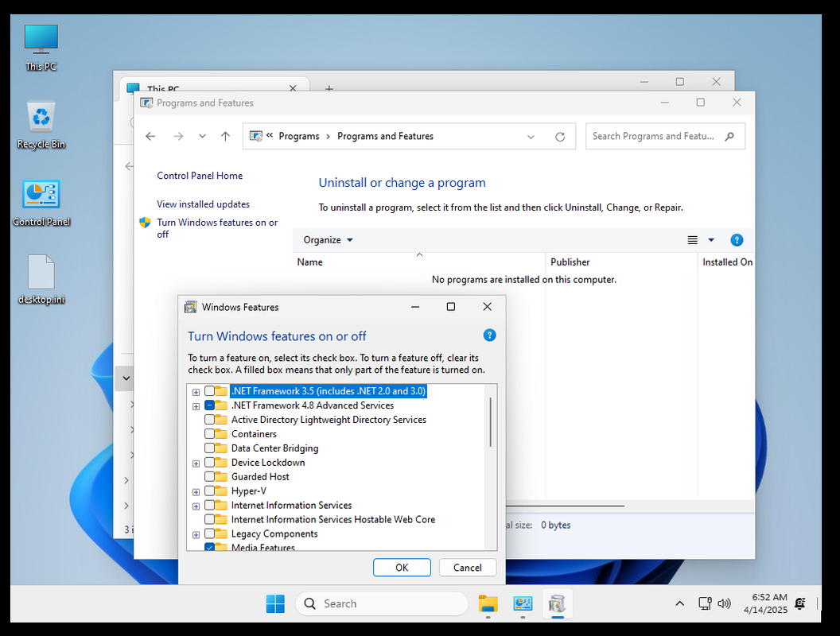Click clock and date in taskbar
This screenshot has height=636, width=840.
point(765,603)
